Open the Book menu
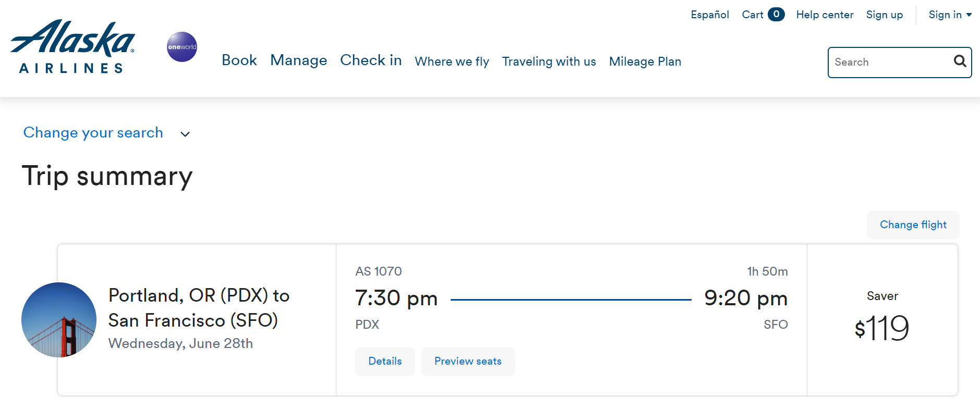The width and height of the screenshot is (980, 410). point(239,60)
